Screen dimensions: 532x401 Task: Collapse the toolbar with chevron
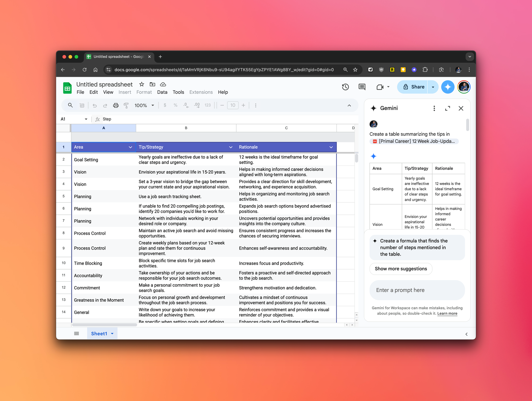coord(349,105)
